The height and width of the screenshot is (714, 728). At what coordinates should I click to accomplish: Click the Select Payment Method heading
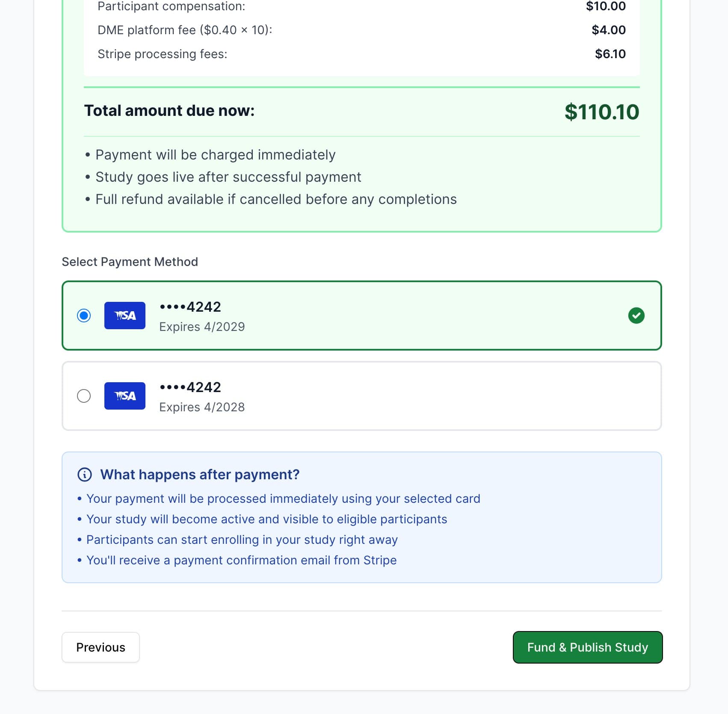click(x=130, y=261)
